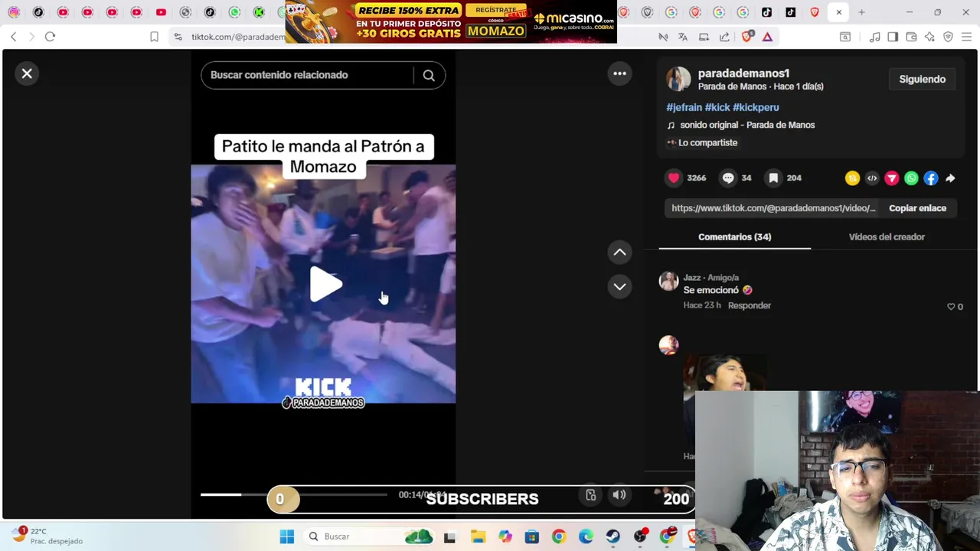980x551 pixels.
Task: Open Microsoft Store from the taskbar
Action: 531,536
